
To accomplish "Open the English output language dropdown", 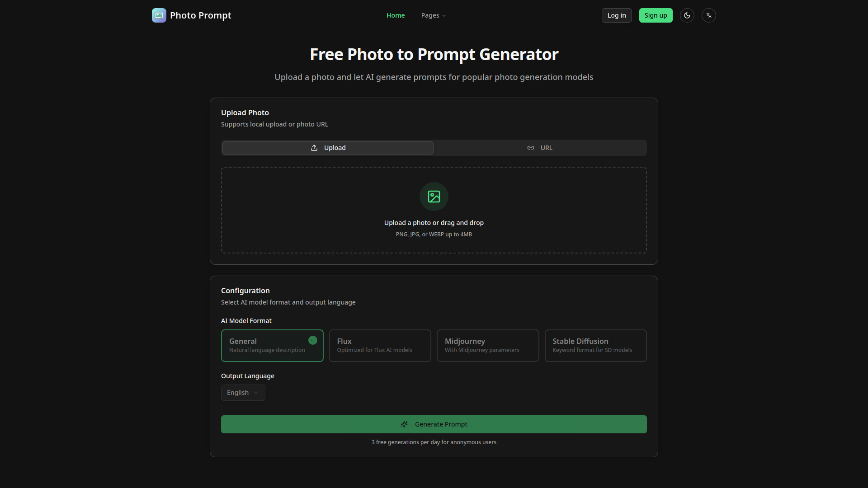I will tap(243, 393).
